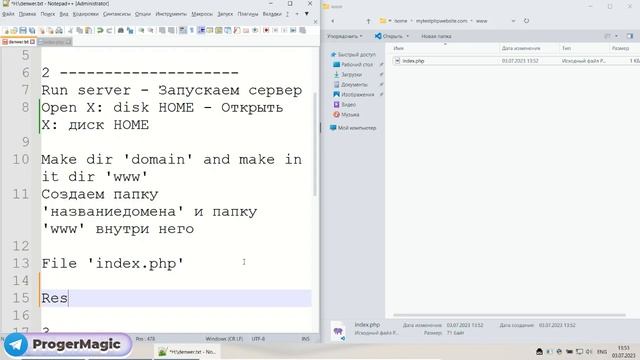The width and height of the screenshot is (640, 360).
Task: Select Рабочий стол in navigation pane
Action: tap(353, 64)
